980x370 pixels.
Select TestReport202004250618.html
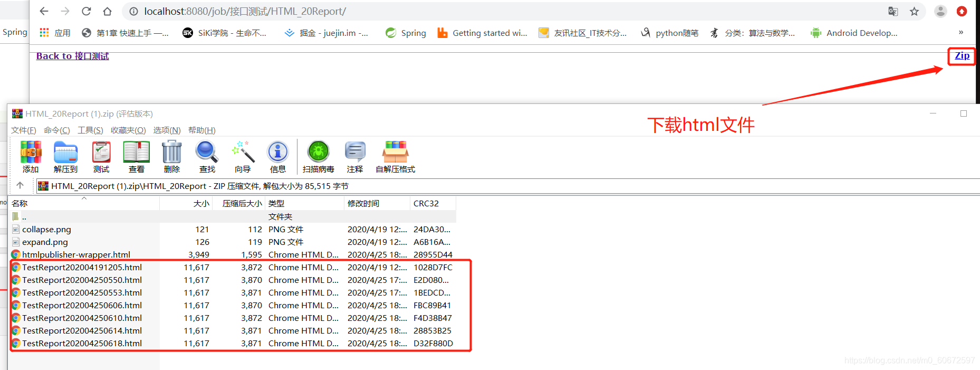[232, 343]
